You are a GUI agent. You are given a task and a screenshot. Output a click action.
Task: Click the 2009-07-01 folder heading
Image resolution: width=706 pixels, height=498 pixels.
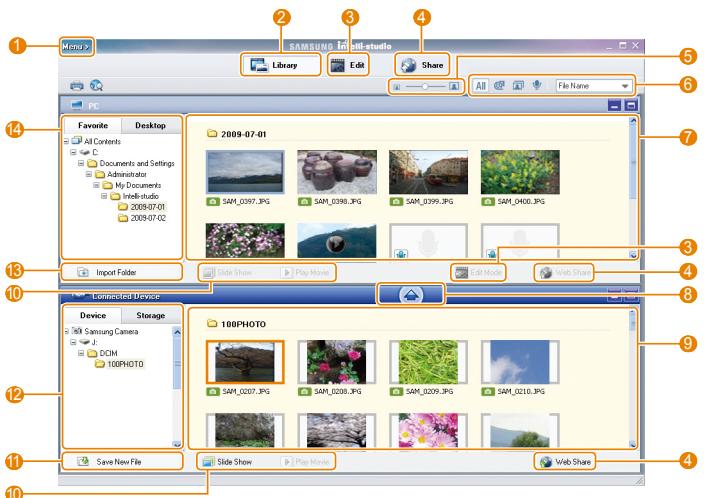[237, 134]
